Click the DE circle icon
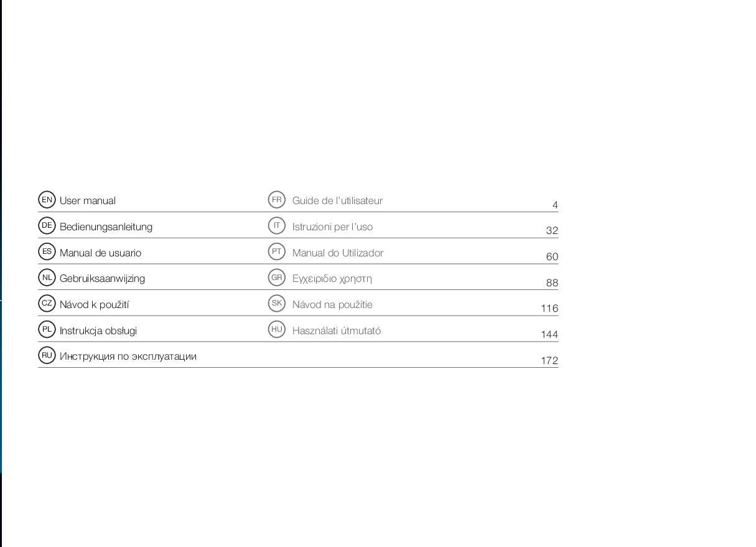 47,225
